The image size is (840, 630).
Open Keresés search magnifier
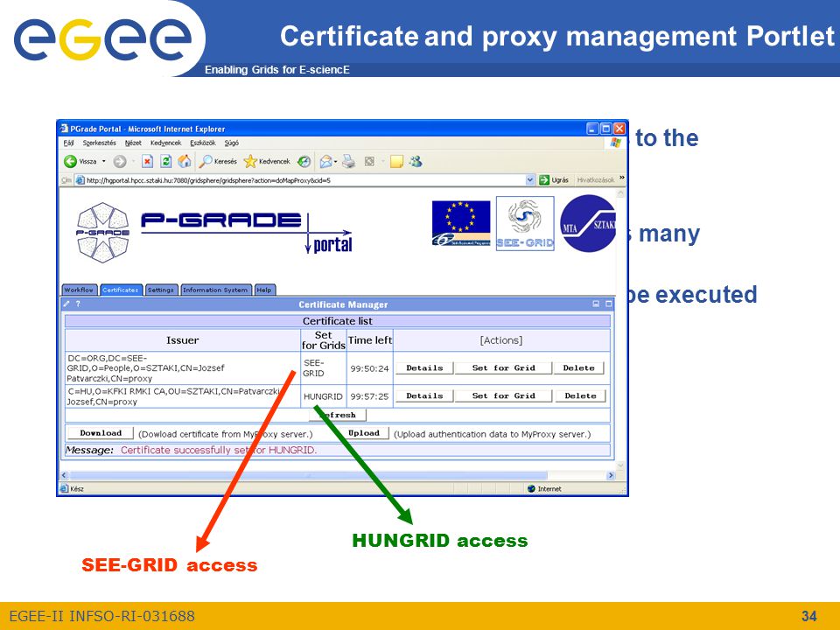[x=206, y=161]
